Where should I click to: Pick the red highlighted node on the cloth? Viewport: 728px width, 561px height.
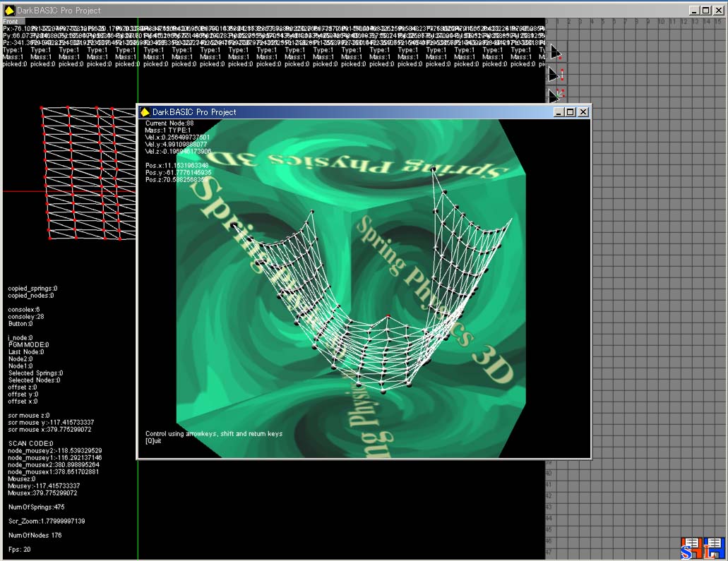coord(388,315)
